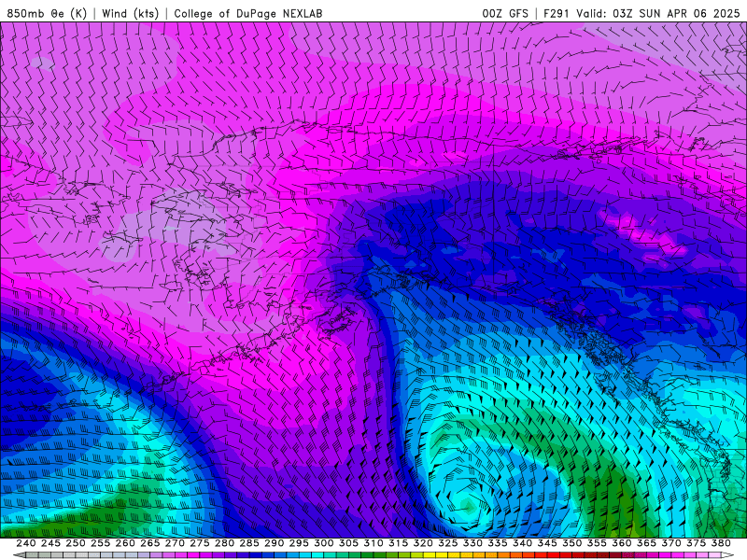The height and width of the screenshot is (560, 747).
Task: Click the 340 value on color scale
Action: [x=522, y=543]
